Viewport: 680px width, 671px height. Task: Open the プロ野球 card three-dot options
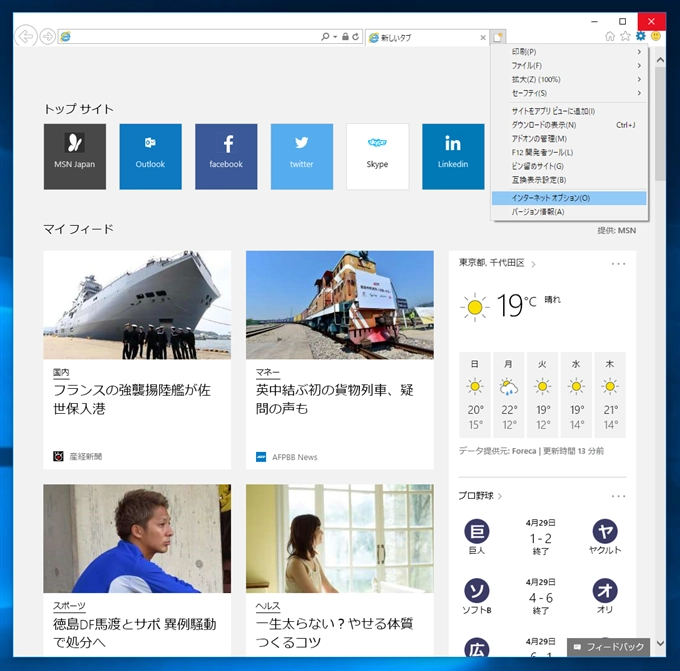(618, 496)
